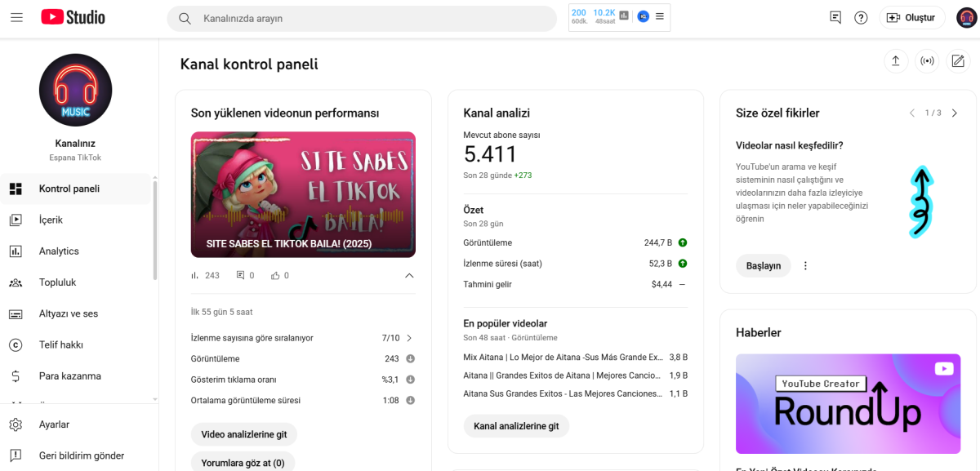The image size is (980, 471).
Task: Click the vidIQ 200 views 60dk stat
Action: [579, 16]
